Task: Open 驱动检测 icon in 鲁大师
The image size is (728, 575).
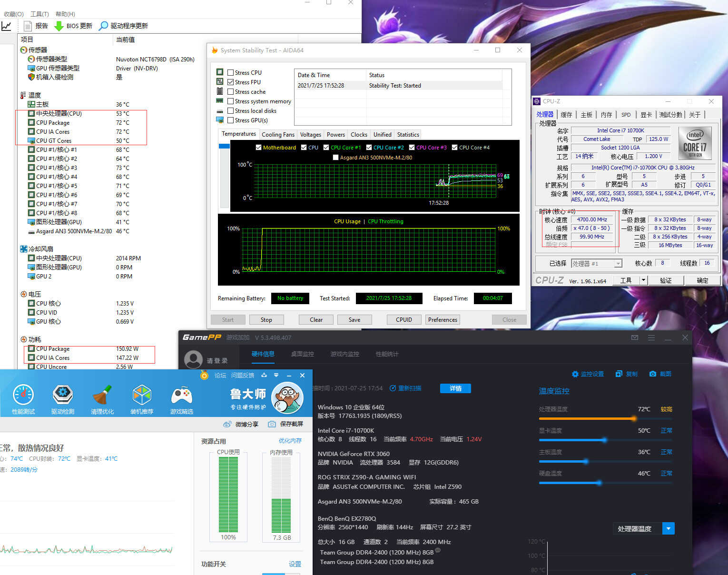Action: tap(62, 395)
